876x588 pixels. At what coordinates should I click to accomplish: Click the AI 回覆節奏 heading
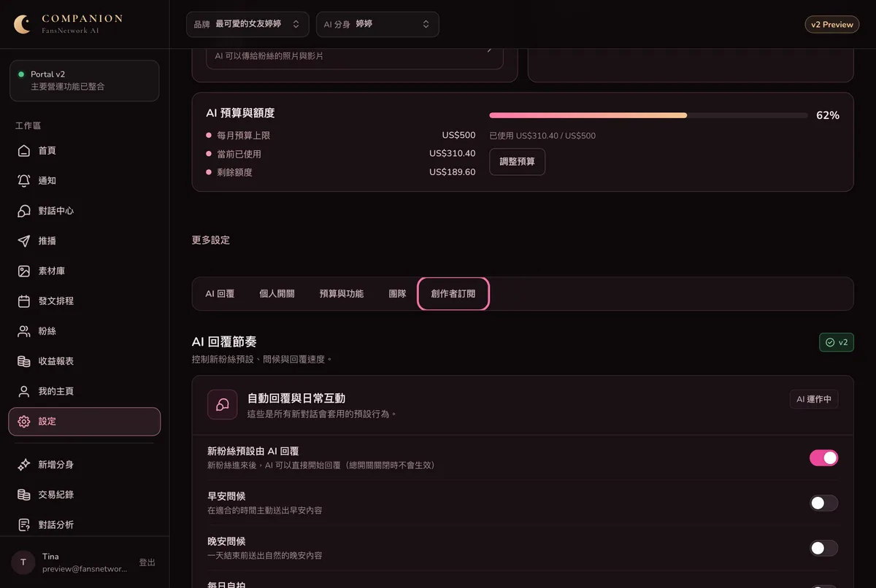pos(224,341)
